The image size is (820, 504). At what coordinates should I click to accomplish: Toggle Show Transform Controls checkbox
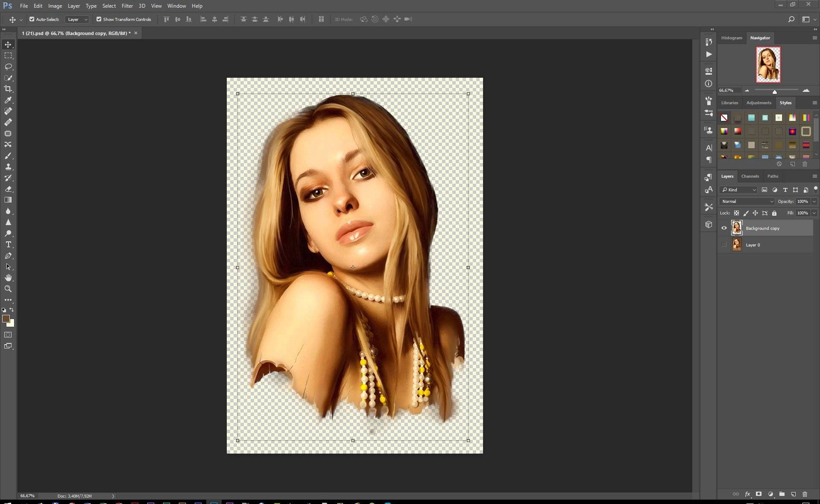[x=99, y=19]
